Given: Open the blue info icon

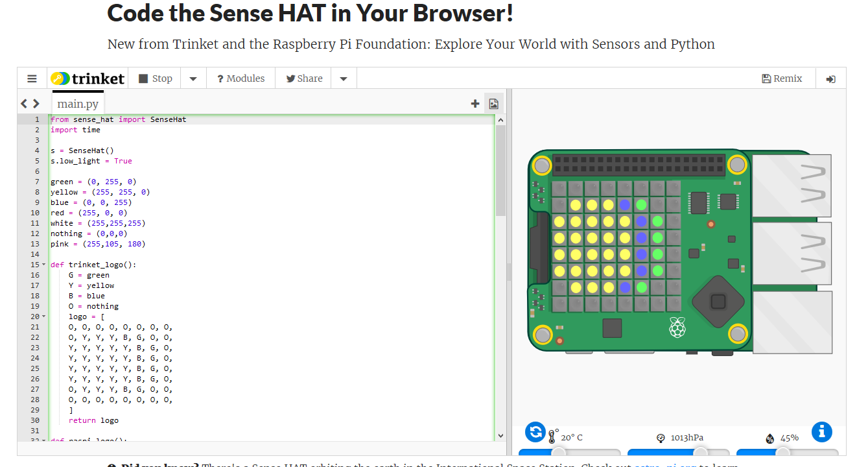Looking at the screenshot, I should [821, 432].
